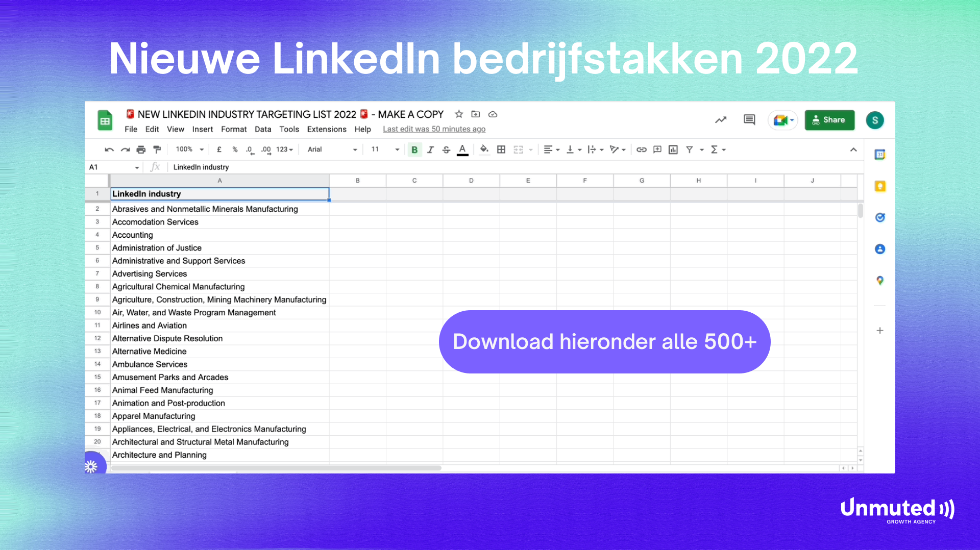Screen dimensions: 980x550
Task: Open the Data menu
Action: click(263, 129)
